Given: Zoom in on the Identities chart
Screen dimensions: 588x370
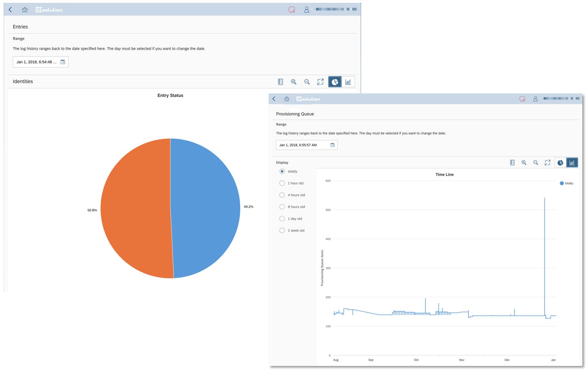Looking at the screenshot, I should coord(294,82).
